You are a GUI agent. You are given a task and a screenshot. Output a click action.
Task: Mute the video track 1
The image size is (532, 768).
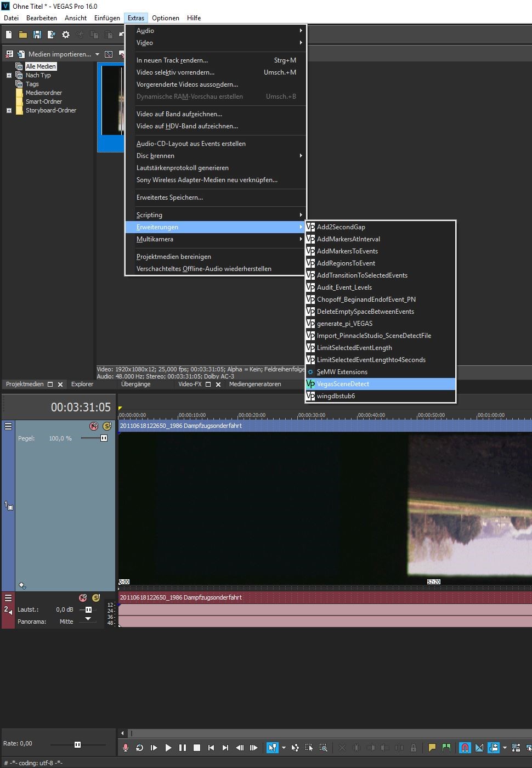(94, 426)
